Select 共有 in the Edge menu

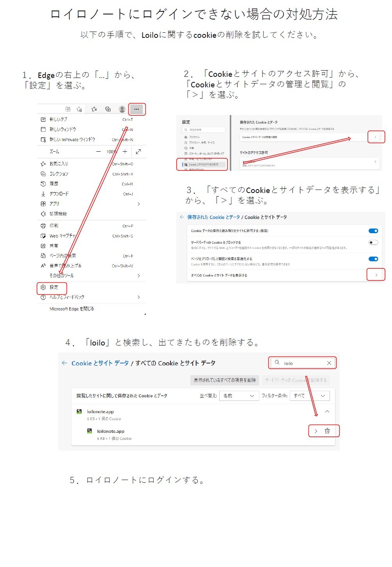[92, 246]
